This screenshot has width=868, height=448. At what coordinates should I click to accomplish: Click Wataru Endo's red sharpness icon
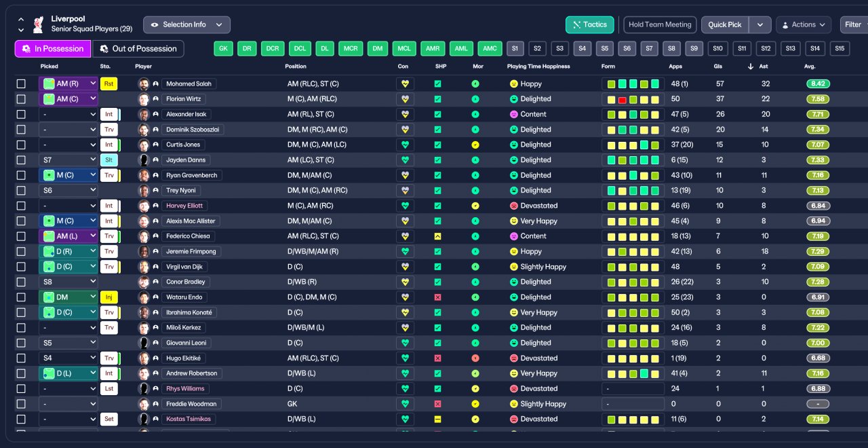point(437,297)
